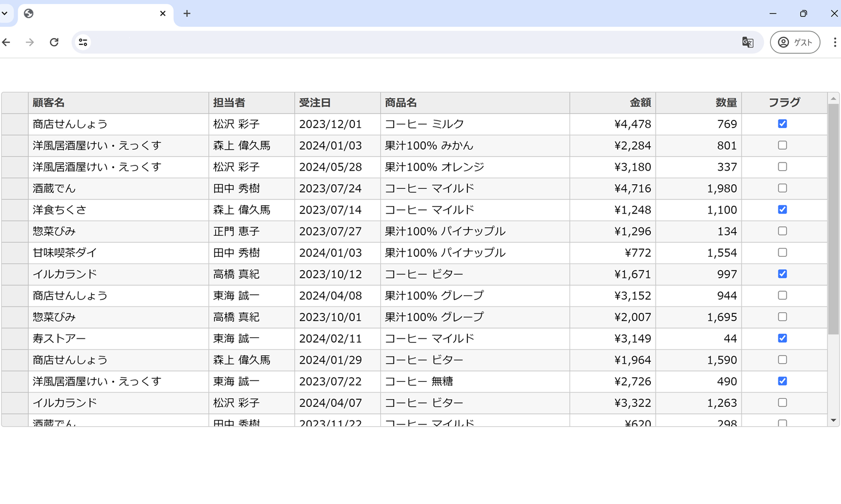Select the amount cell ¥2,007
Image resolution: width=841 pixels, height=504 pixels.
(x=613, y=317)
